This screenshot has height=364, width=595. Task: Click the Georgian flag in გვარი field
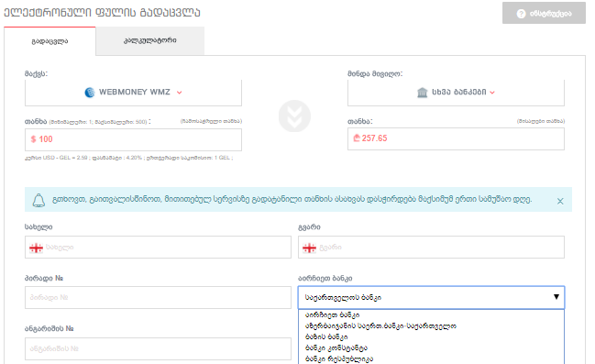(309, 248)
